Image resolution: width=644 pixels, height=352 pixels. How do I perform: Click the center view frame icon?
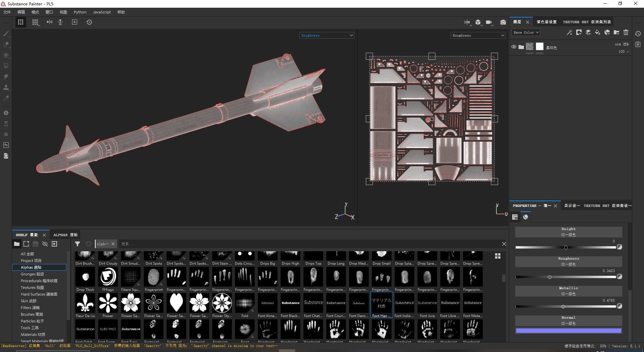point(74,22)
